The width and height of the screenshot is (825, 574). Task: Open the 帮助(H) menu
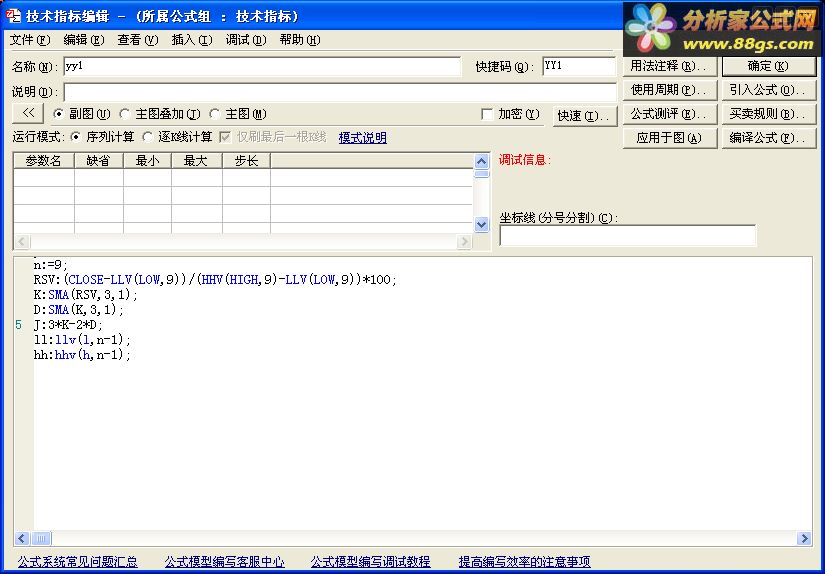coord(300,40)
